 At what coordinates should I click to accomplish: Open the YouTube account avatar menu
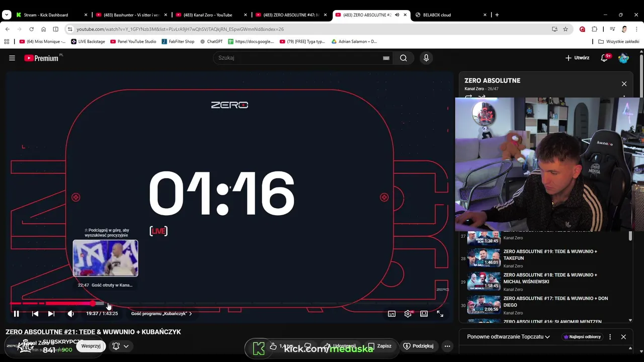[624, 58]
